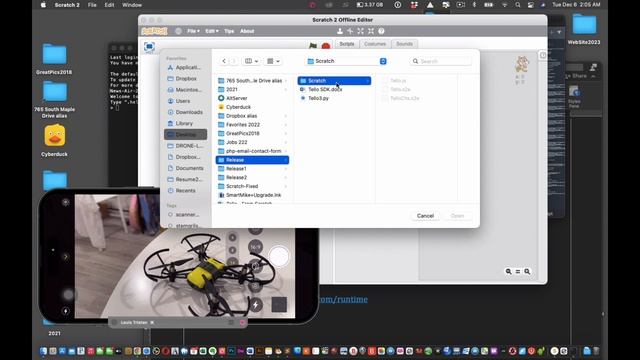Click About in Scratch editor toolbar

pyautogui.click(x=247, y=31)
